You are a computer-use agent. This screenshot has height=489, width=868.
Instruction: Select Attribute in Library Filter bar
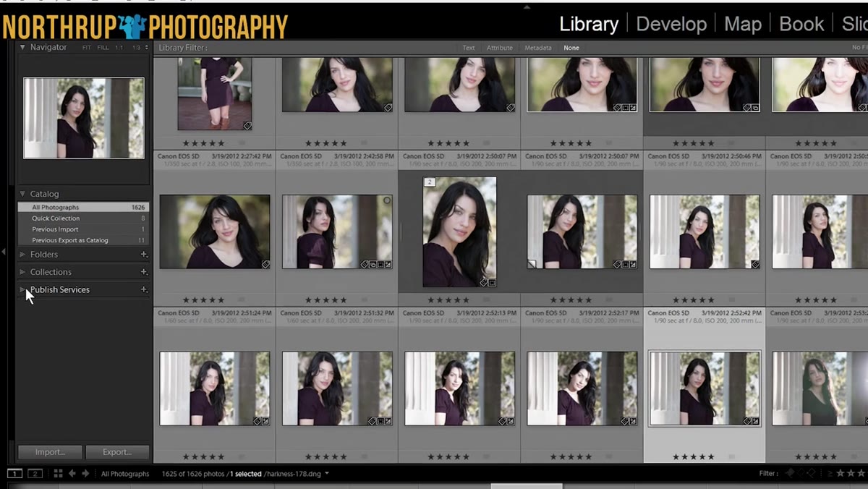(x=500, y=48)
